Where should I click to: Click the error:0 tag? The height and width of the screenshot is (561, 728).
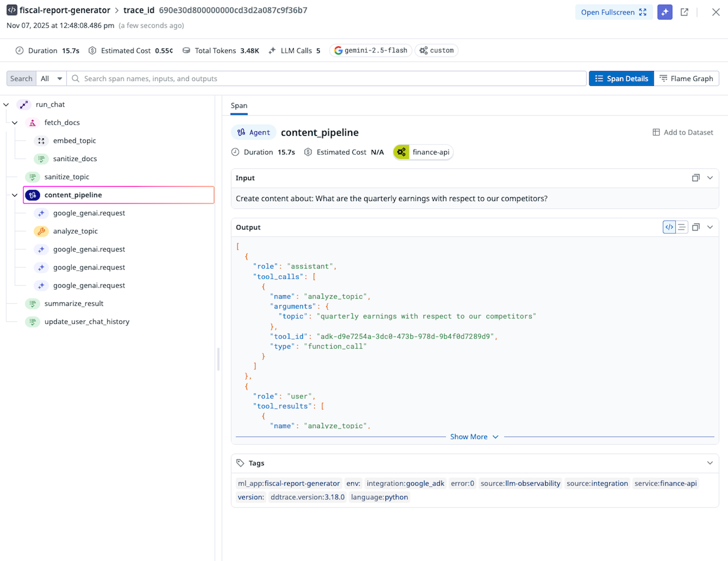[463, 483]
